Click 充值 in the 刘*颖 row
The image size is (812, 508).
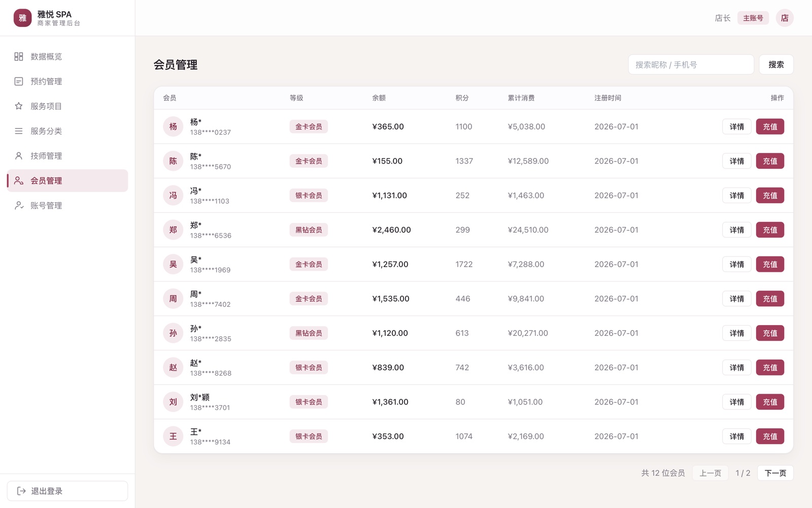point(770,402)
